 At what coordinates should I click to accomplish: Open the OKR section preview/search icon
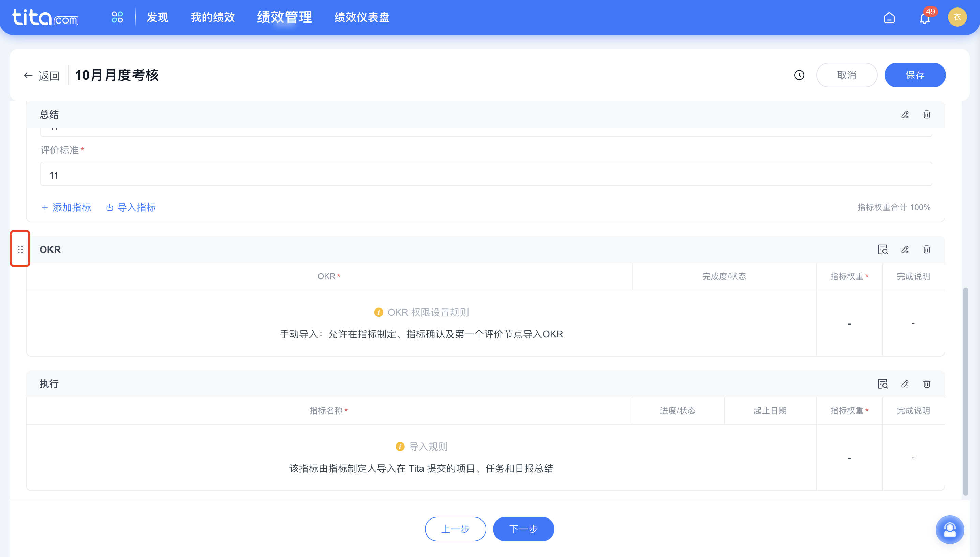[x=883, y=250]
